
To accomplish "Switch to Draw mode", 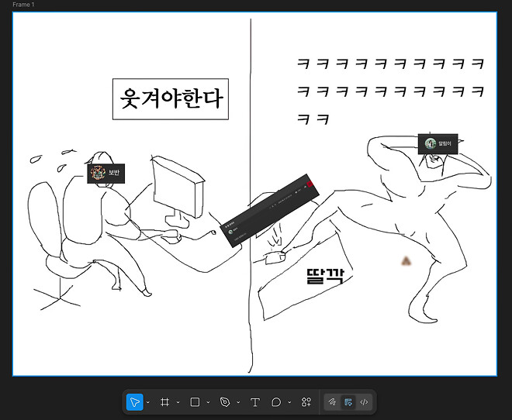I will click(x=332, y=402).
